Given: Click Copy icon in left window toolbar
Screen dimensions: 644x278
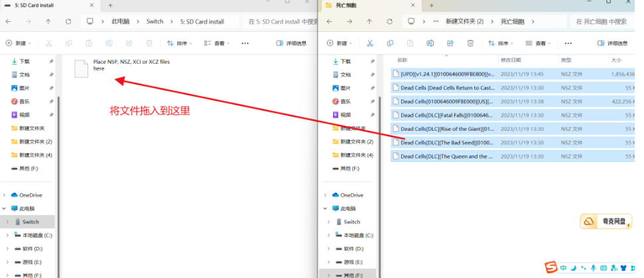Looking at the screenshot, I should 68,43.
